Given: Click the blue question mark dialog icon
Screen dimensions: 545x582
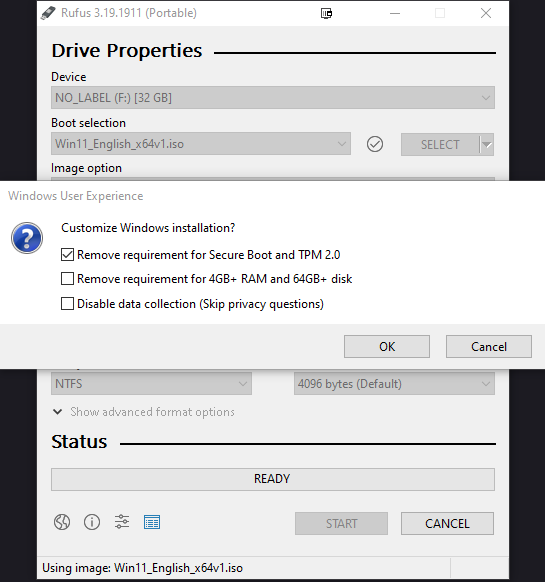Looking at the screenshot, I should click(x=27, y=238).
